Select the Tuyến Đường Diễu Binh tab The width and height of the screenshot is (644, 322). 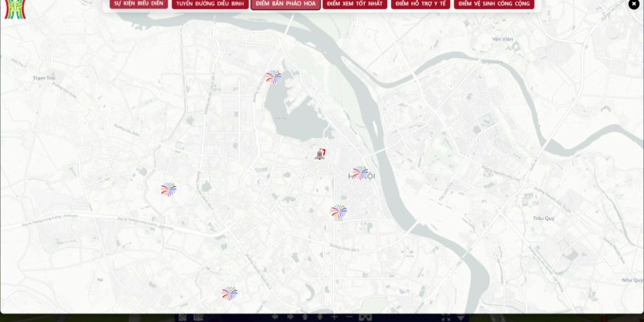pyautogui.click(x=209, y=4)
